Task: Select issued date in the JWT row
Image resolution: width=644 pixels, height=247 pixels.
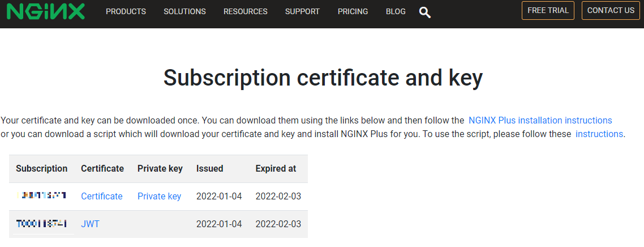Action: [x=219, y=224]
